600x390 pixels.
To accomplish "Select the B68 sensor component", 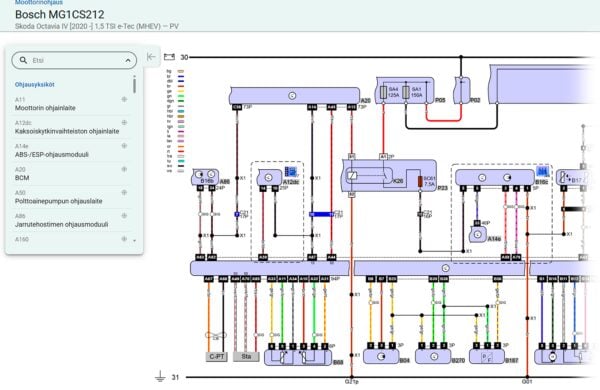I will 298,357.
